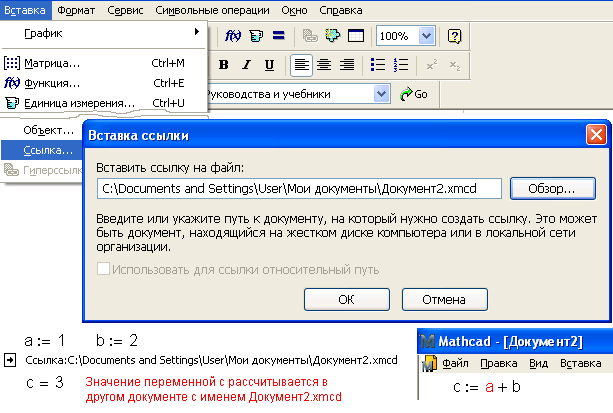Toggle Underline formatting
Viewport: 613px width, 413px height.
point(269,65)
